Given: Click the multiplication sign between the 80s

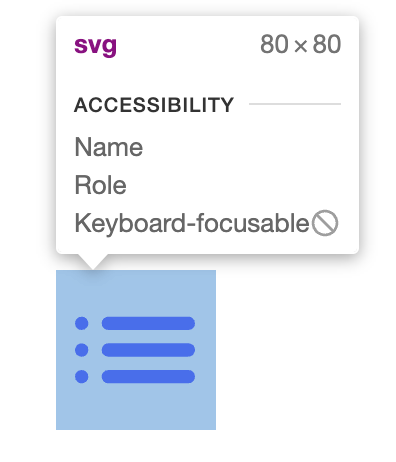Looking at the screenshot, I should [x=301, y=46].
